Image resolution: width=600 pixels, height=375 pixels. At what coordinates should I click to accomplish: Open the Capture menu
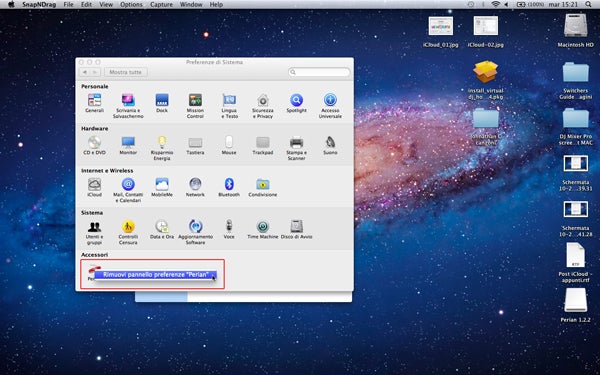point(161,5)
